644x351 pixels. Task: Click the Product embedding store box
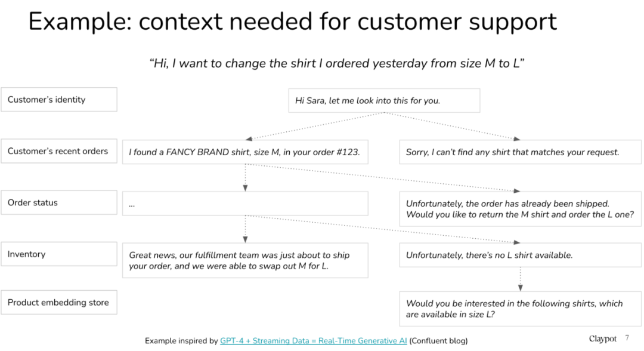tap(58, 302)
